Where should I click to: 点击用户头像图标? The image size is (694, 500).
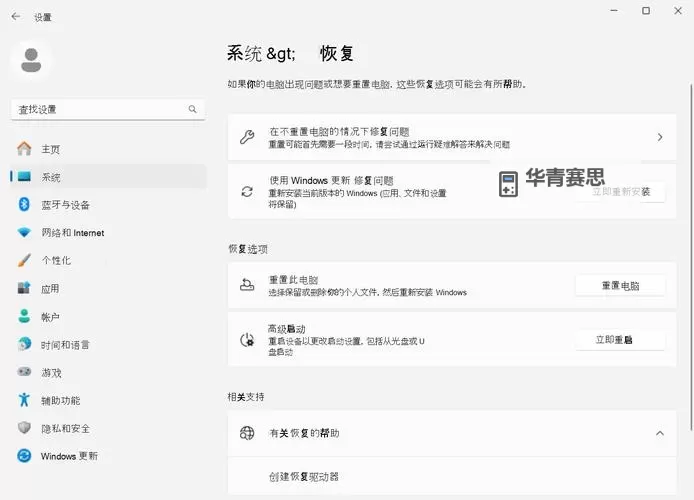tap(31, 60)
